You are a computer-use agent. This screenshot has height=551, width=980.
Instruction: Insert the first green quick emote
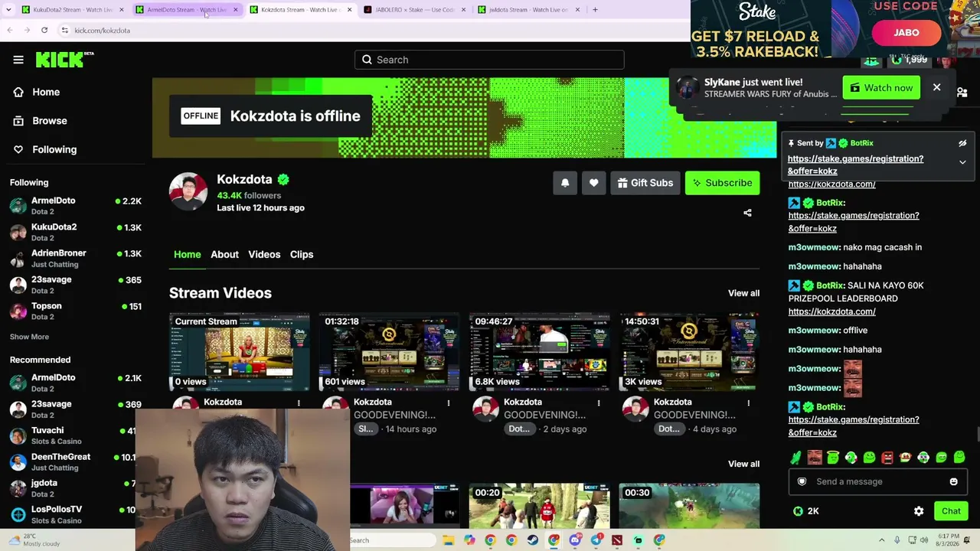pyautogui.click(x=796, y=458)
